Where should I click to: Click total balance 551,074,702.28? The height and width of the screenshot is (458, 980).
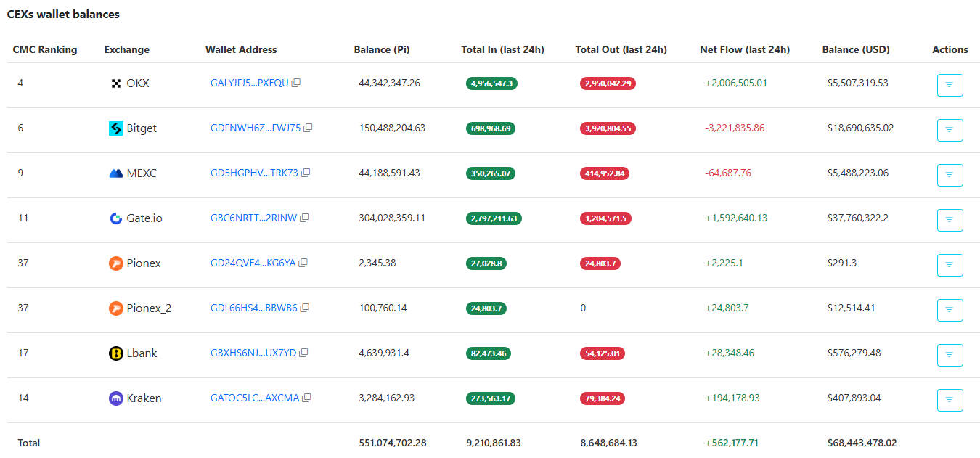click(x=393, y=443)
